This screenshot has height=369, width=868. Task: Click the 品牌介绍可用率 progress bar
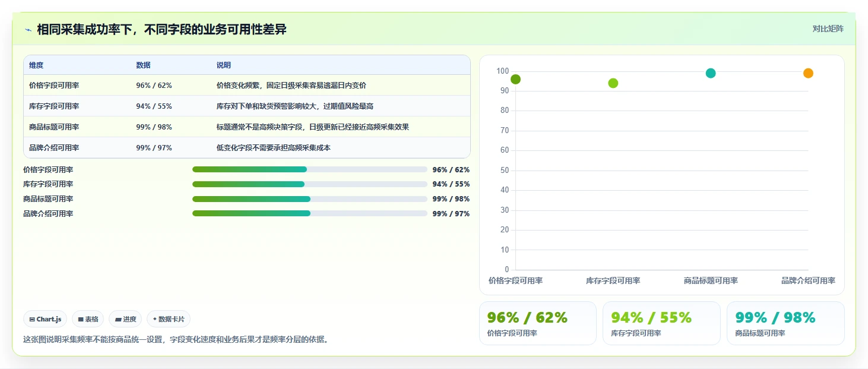(x=310, y=213)
